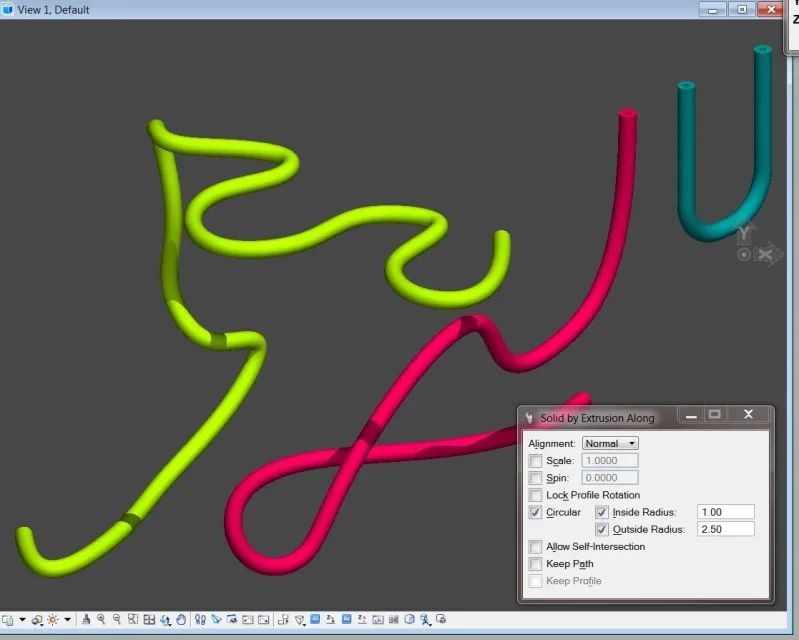
Task: Enable the Scale checkbox
Action: coord(536,461)
